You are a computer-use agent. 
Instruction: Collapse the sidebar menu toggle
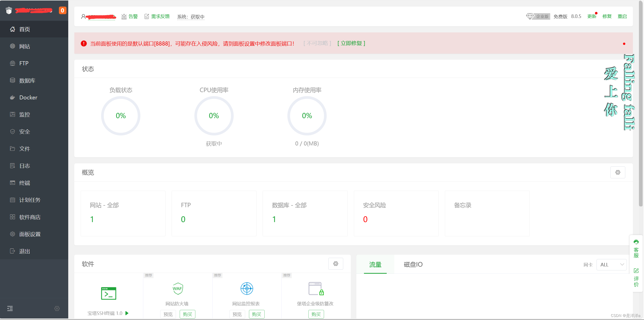click(x=10, y=308)
